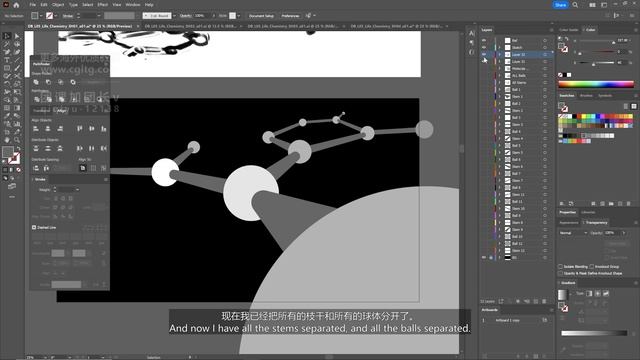Switch to the Transparency tab

[597, 222]
